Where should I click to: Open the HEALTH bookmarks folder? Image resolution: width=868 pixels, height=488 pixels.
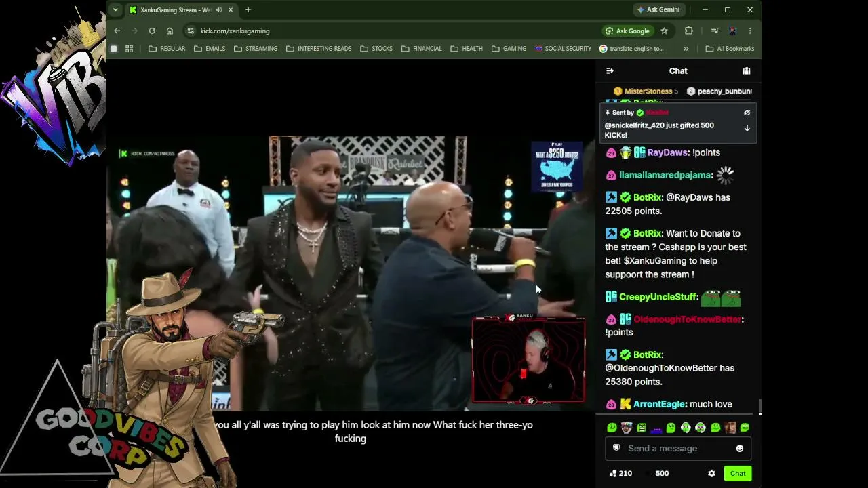tap(466, 49)
